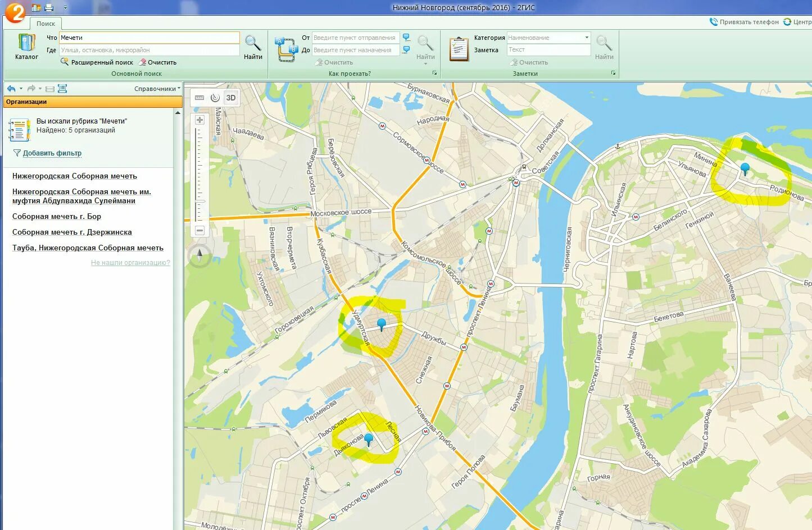812x530 pixels.
Task: Open Нижегородская Соборная мечеть им. муфтия Сулеймани
Action: point(81,196)
